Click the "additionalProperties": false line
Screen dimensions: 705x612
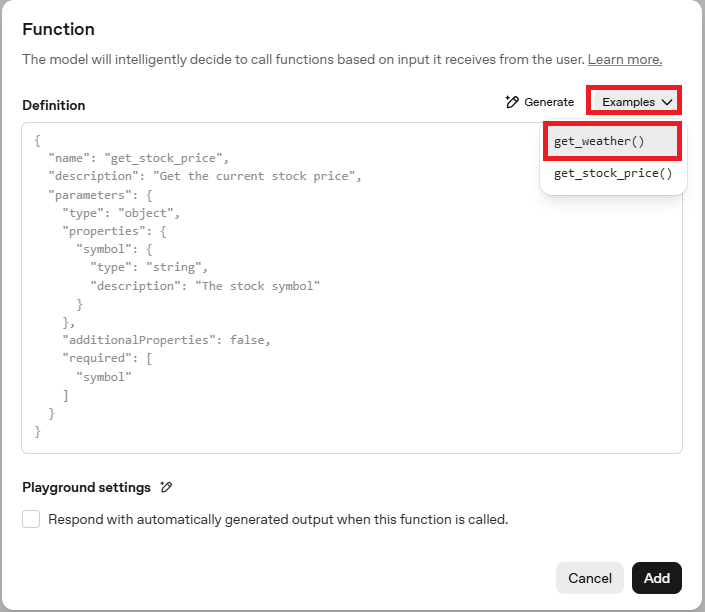pos(166,340)
